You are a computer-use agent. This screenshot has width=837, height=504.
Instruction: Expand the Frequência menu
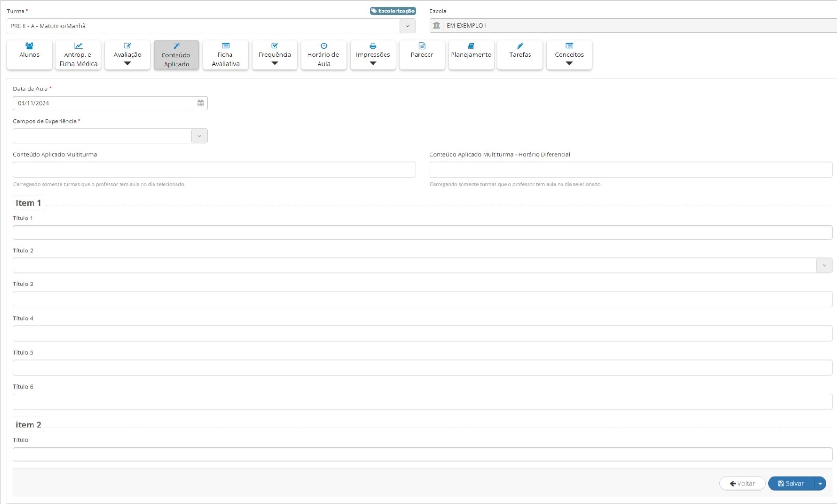coord(275,55)
